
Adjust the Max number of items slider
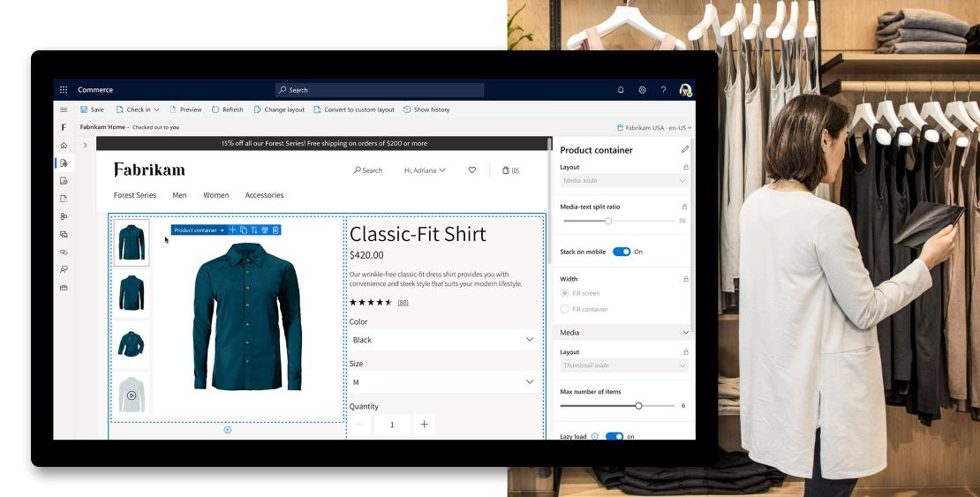point(638,406)
